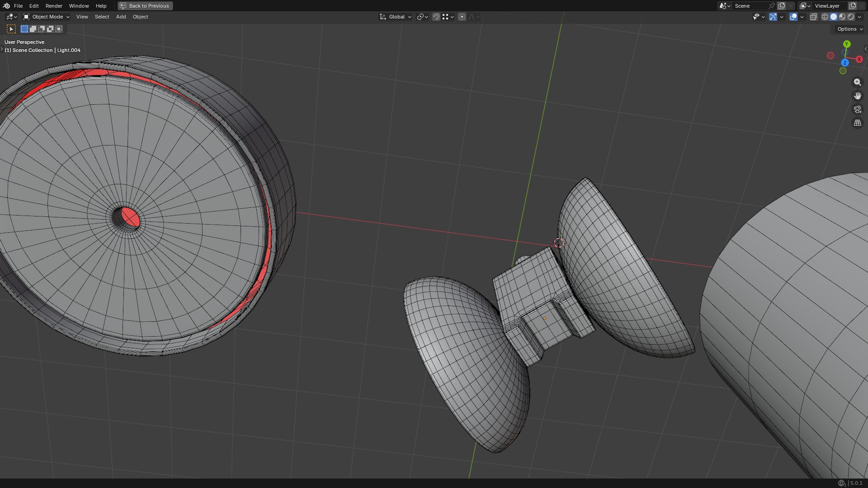Open the Add menu in viewport header
The width and height of the screenshot is (868, 488).
[121, 17]
